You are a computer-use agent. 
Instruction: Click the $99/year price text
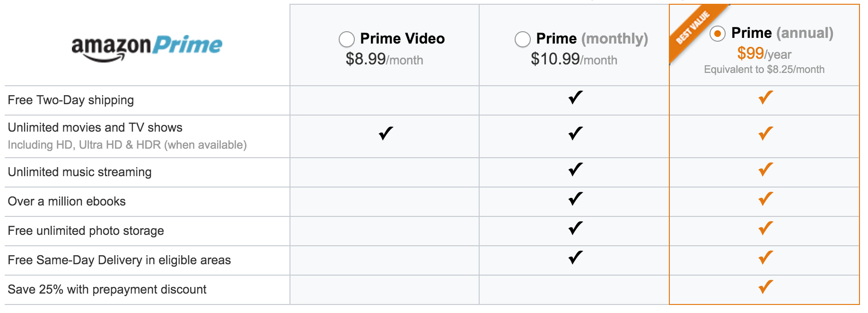pyautogui.click(x=764, y=54)
